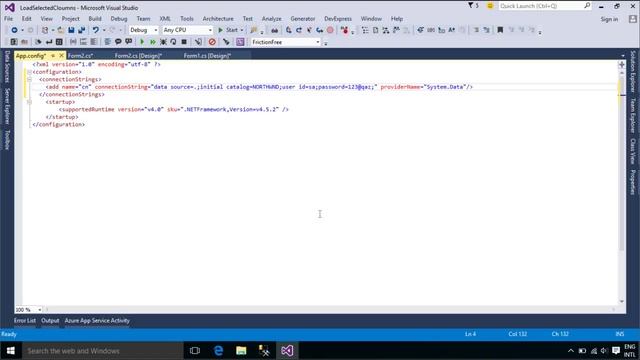
Task: Click the purple square icon beside FrictionFree
Action: click(240, 42)
